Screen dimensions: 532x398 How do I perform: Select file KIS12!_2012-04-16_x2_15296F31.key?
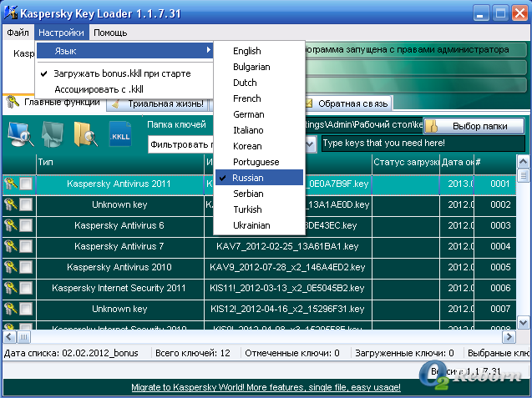[x=287, y=309]
